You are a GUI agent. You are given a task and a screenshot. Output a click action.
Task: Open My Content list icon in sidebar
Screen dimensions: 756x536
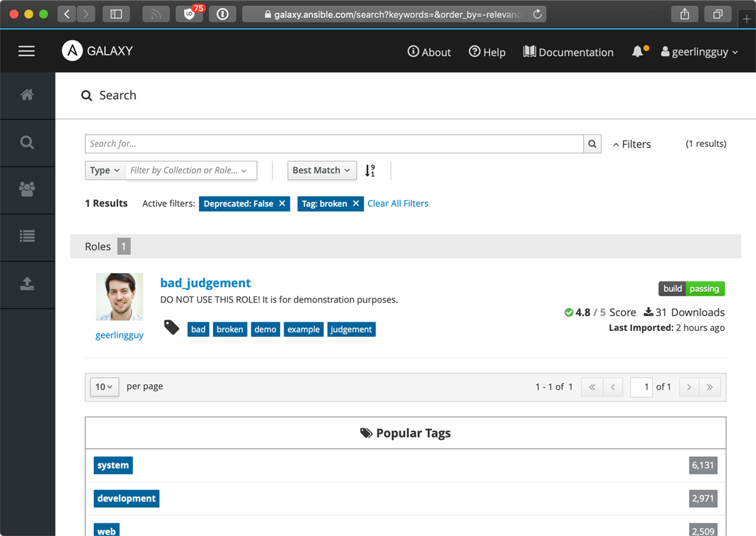[27, 236]
